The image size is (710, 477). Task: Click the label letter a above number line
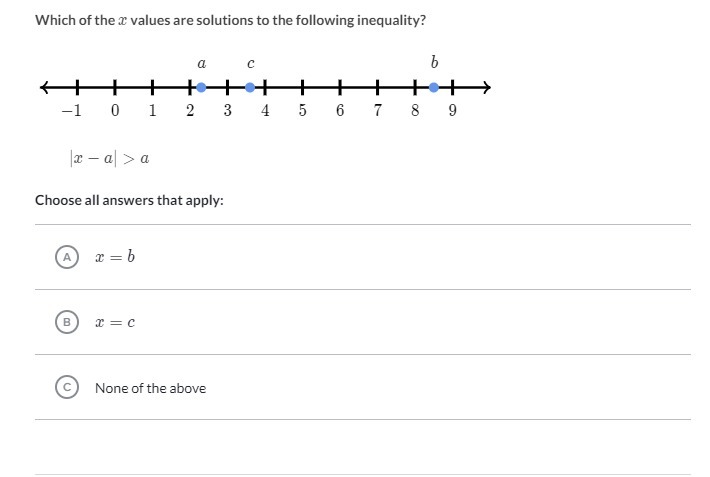pos(201,63)
